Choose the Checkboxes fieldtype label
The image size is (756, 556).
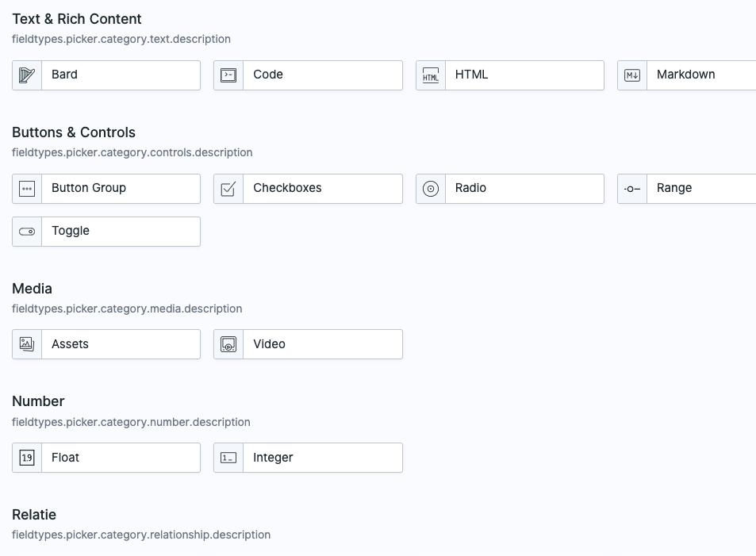[x=287, y=188]
